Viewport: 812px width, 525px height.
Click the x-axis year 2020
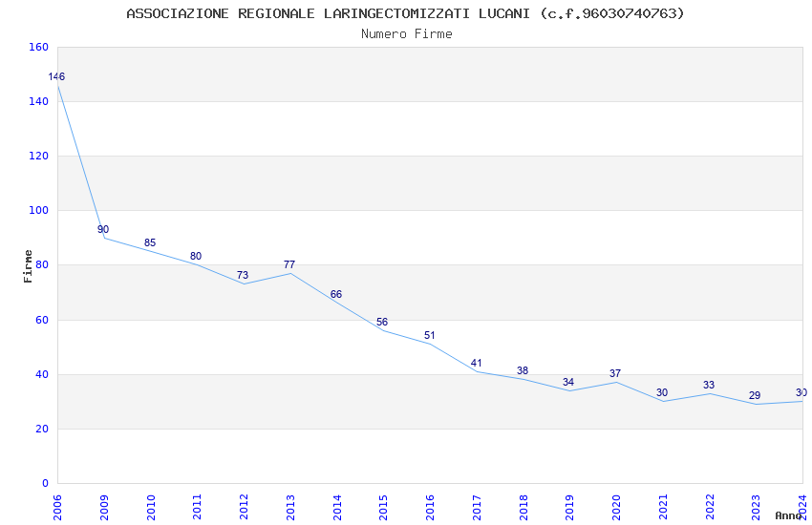tap(616, 507)
